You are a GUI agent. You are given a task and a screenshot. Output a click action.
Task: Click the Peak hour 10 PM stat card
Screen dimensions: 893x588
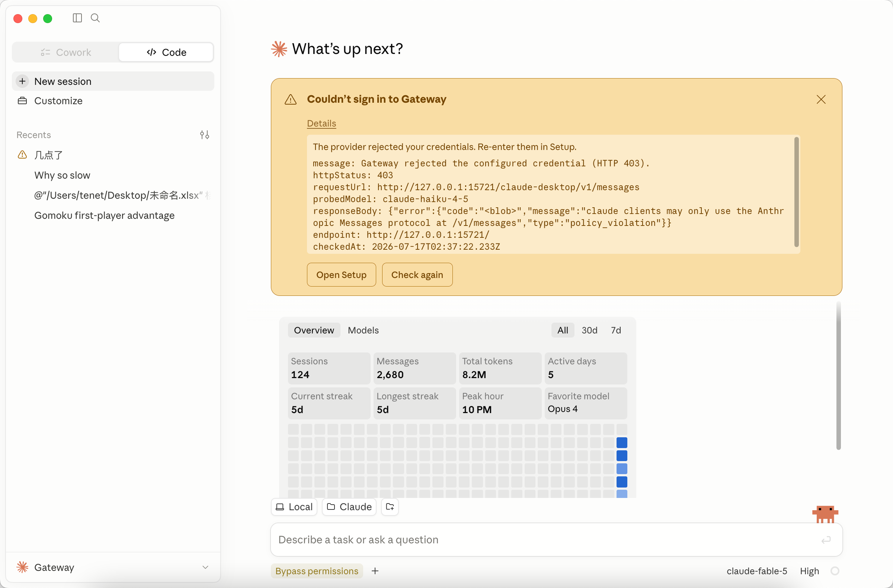click(x=500, y=403)
